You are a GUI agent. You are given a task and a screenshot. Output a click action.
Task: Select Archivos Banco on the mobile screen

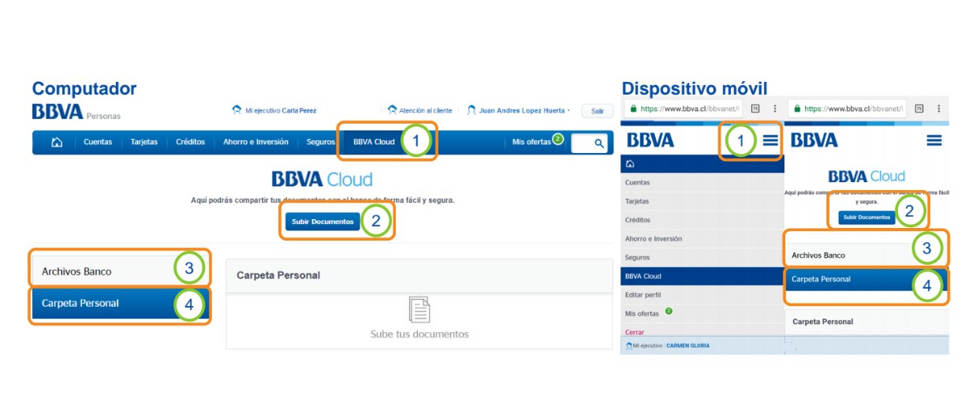[x=866, y=255]
